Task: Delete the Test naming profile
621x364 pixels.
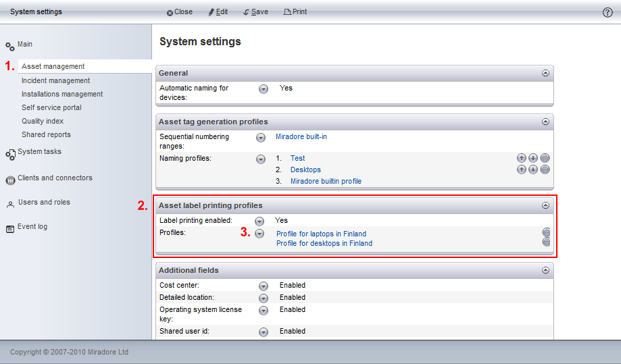Action: click(545, 158)
